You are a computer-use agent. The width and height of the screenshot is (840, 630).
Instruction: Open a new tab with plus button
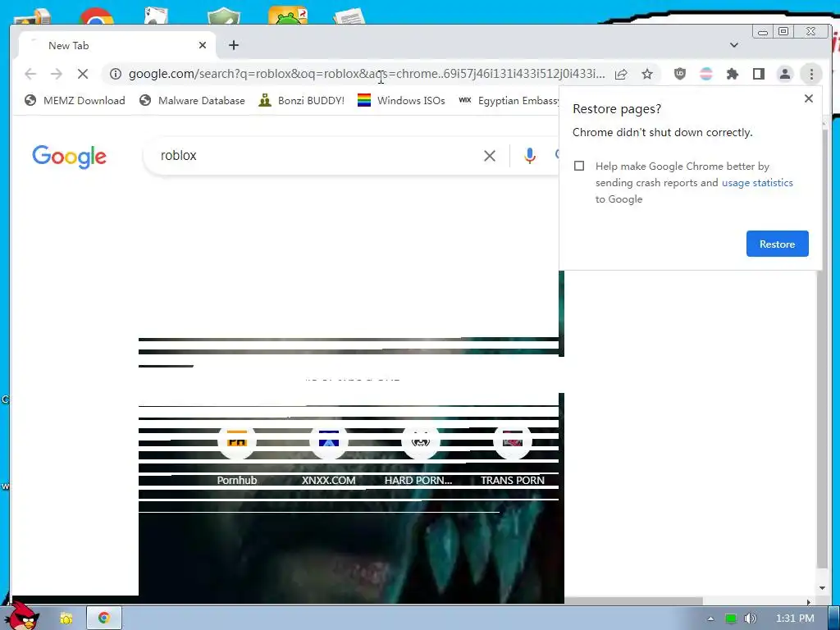point(234,46)
